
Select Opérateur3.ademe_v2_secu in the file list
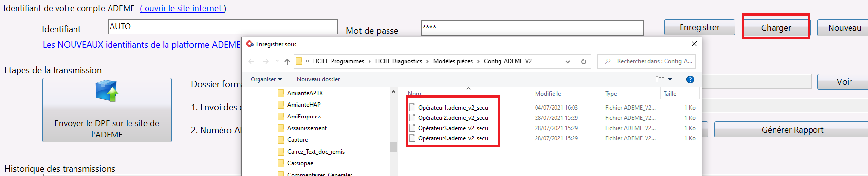tap(453, 128)
